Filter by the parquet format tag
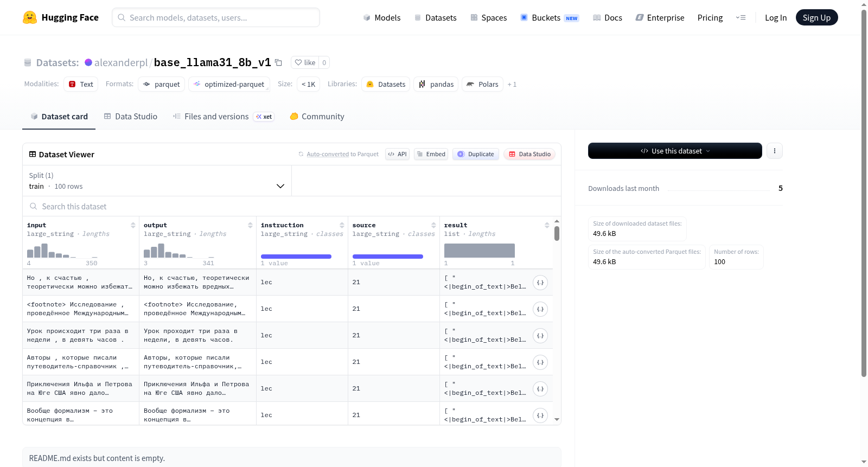This screenshot has height=467, width=868. [162, 84]
